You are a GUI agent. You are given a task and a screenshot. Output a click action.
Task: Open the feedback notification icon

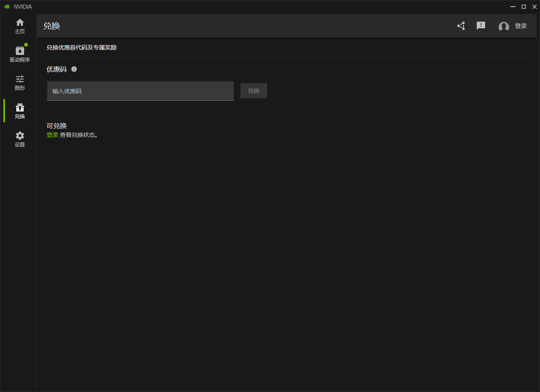481,26
